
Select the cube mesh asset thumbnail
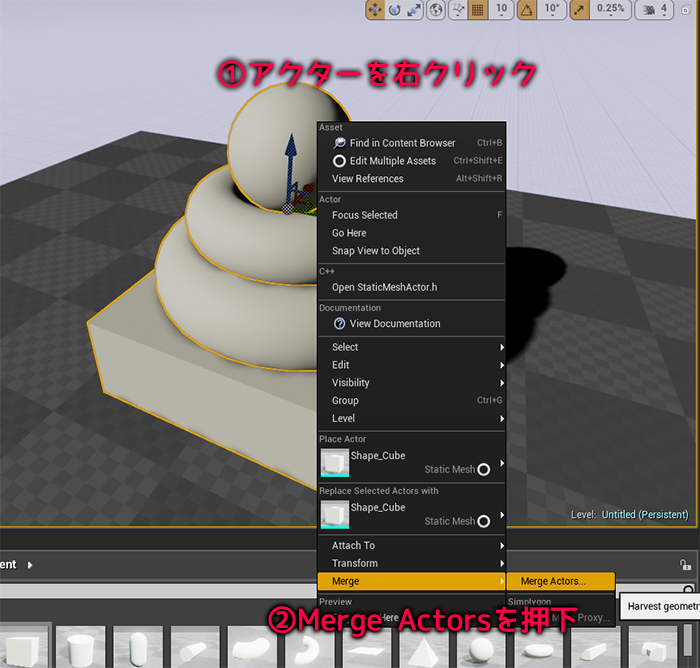23,647
